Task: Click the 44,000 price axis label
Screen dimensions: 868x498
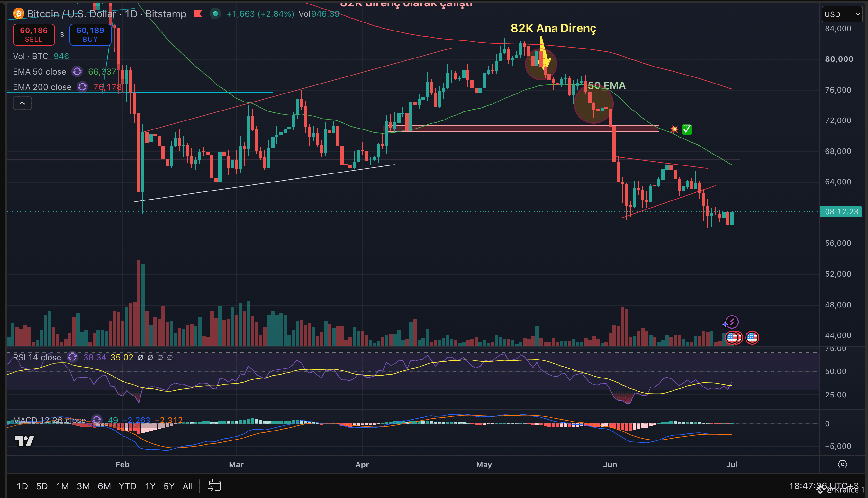Action: (x=838, y=335)
